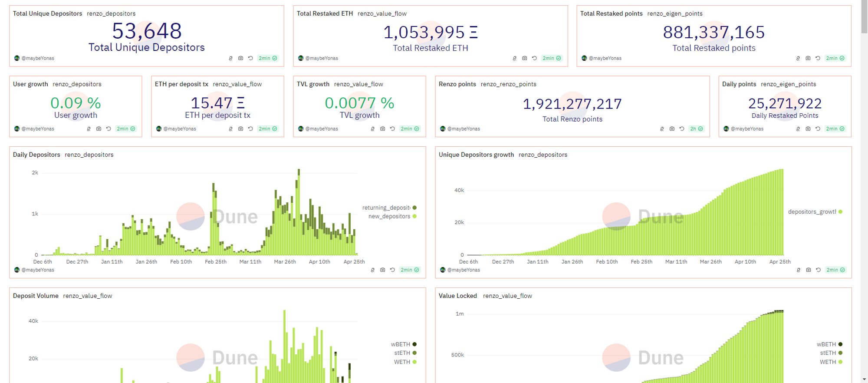Toggle new_depositors series in chart legend
Screen dimensions: 868x383
(389, 216)
